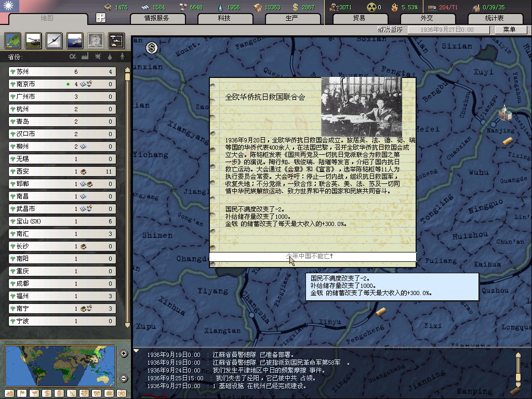Click the crude oil droplet resource icon
Image resolution: width=532 pixels, height=399 pixels.
coord(220,7)
